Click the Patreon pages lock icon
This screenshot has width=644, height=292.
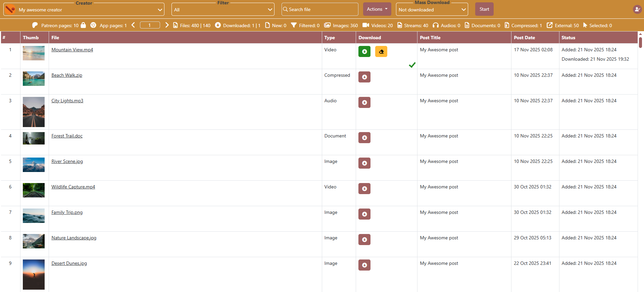83,25
